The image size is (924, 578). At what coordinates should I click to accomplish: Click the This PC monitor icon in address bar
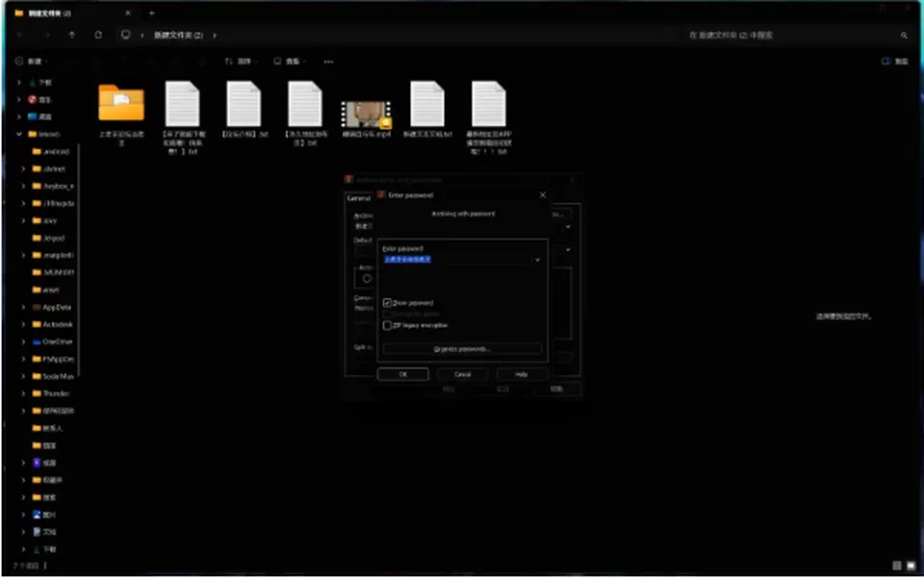[x=125, y=35]
